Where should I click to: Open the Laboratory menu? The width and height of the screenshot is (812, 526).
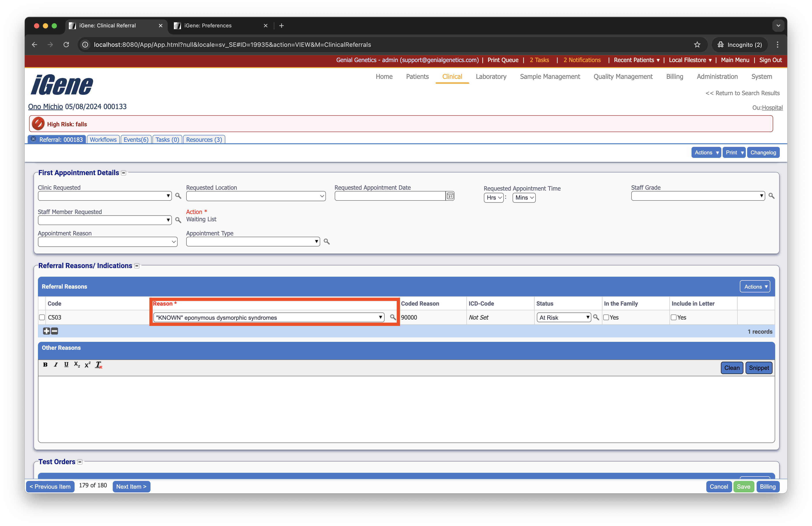point(491,76)
